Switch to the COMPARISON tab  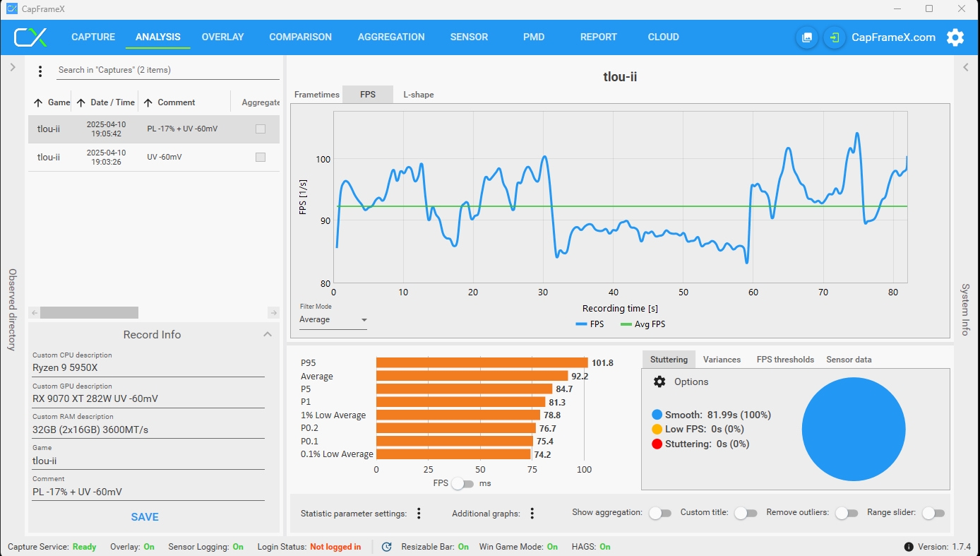[x=300, y=37]
